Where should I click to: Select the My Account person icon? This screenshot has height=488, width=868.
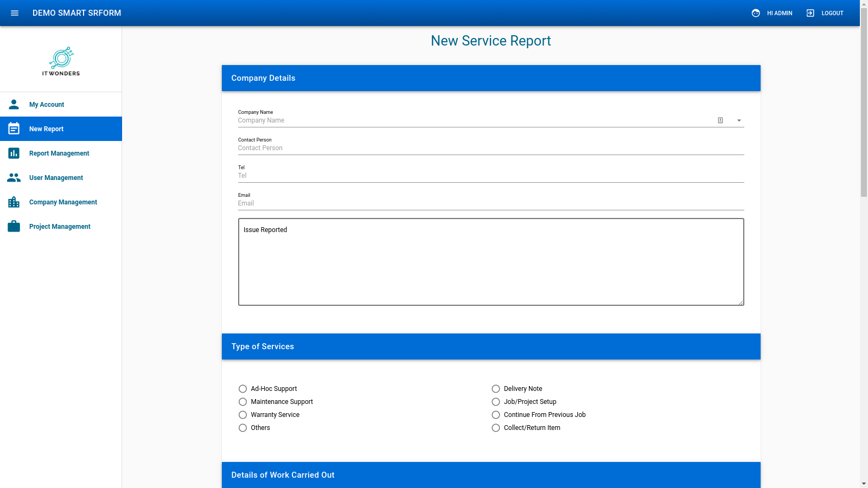coord(14,104)
